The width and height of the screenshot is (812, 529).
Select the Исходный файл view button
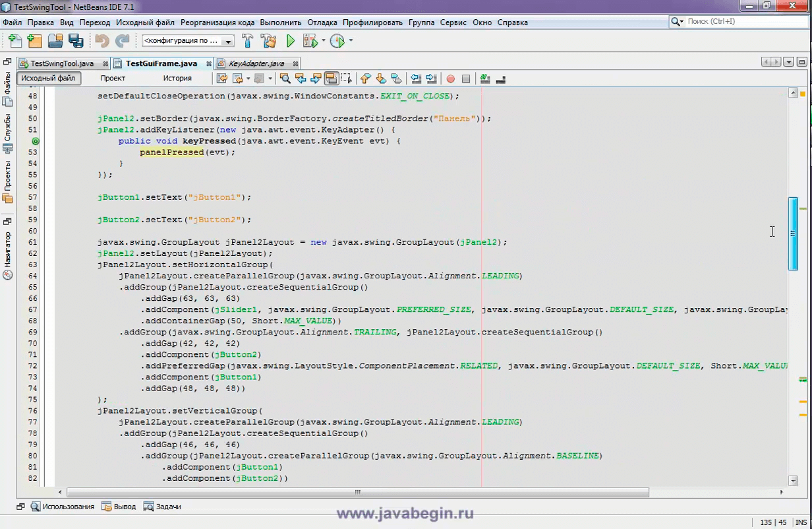pyautogui.click(x=48, y=78)
